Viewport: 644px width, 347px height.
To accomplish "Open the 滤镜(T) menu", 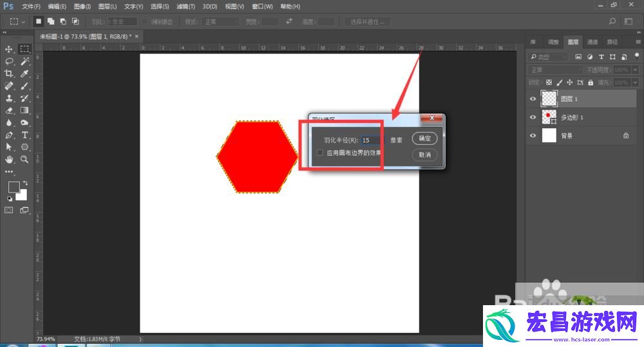I will tap(185, 6).
